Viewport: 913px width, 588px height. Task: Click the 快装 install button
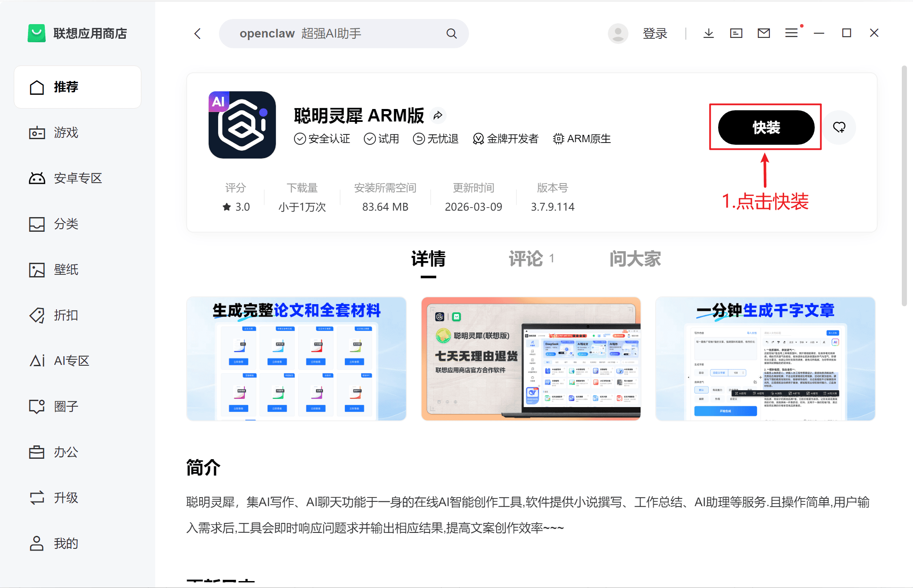point(766,128)
